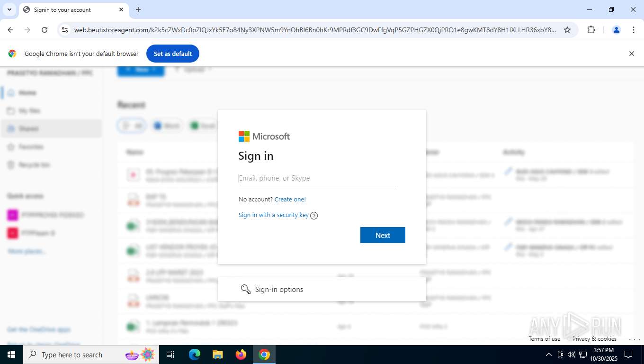Click the Chrome taskbar icon
The width and height of the screenshot is (644, 364).
tap(264, 355)
